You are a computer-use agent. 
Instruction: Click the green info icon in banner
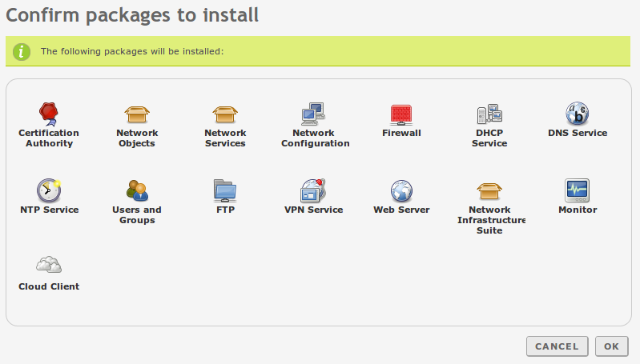point(20,51)
